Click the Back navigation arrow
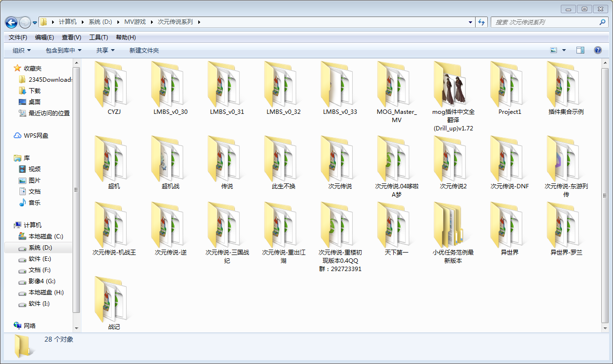 pyautogui.click(x=11, y=22)
